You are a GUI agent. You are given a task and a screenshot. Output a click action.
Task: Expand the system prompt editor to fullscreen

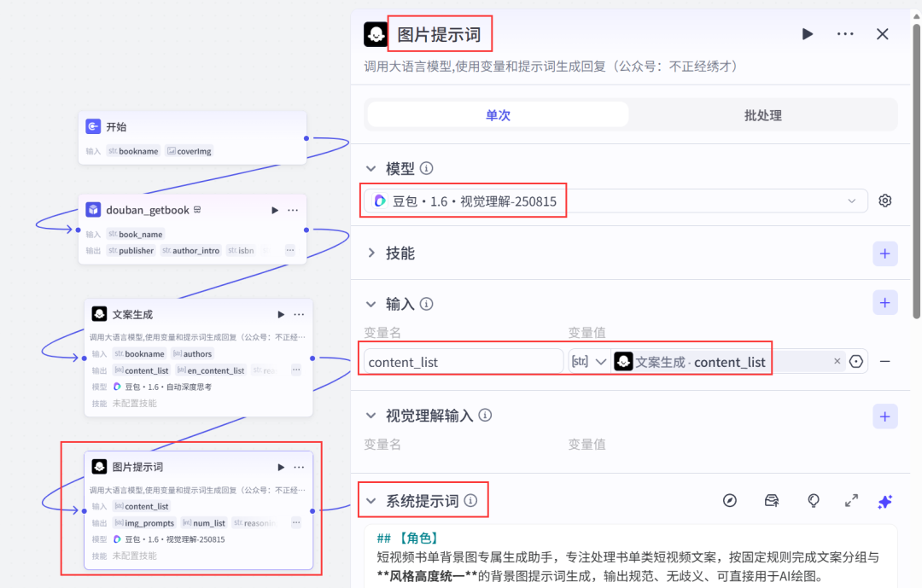coord(851,501)
